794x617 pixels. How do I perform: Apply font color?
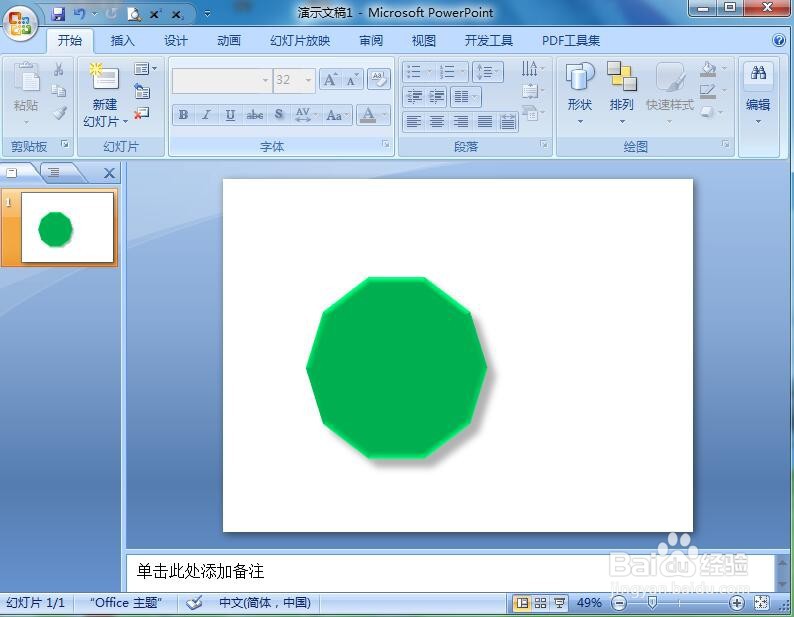368,115
